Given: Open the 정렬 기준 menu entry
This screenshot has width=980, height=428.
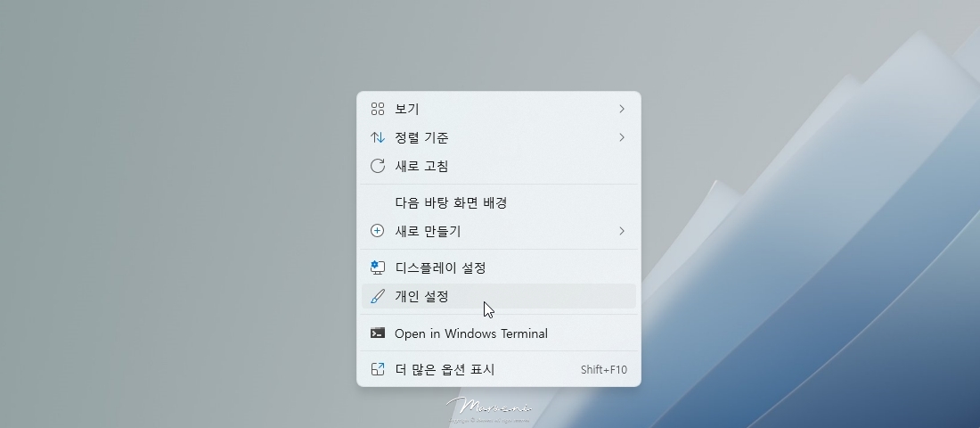Looking at the screenshot, I should coord(499,137).
